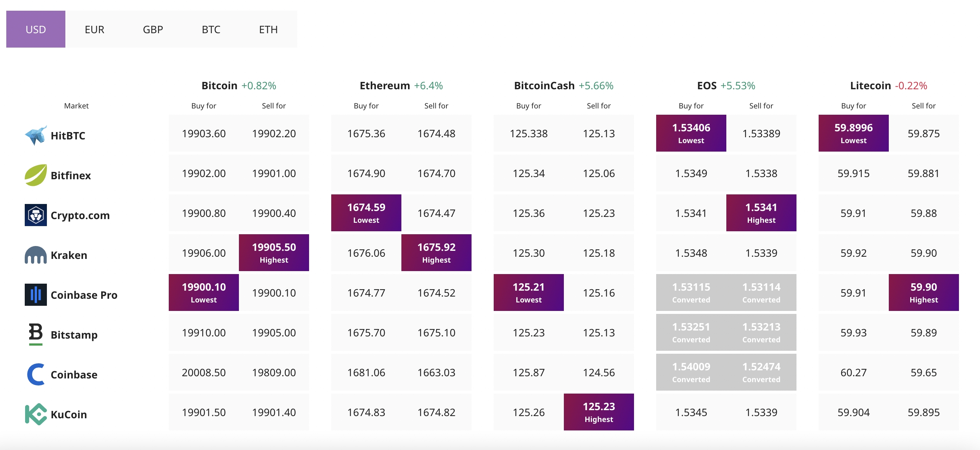The width and height of the screenshot is (980, 450).
Task: Select the GBP currency tab
Action: pos(153,29)
